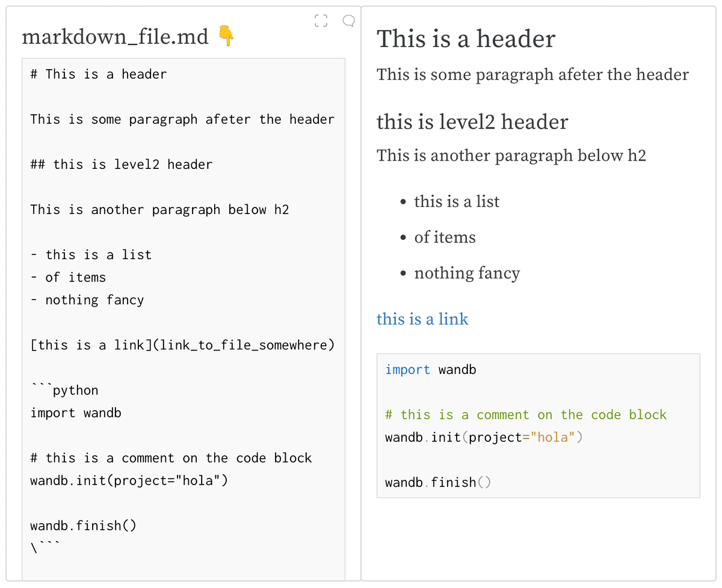Click the raw '```python' fence line
Screen dimensions: 722x588
tap(64, 390)
